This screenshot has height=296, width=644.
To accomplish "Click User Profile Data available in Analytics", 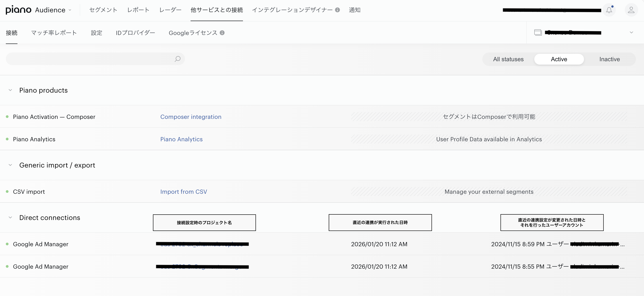I will (489, 139).
